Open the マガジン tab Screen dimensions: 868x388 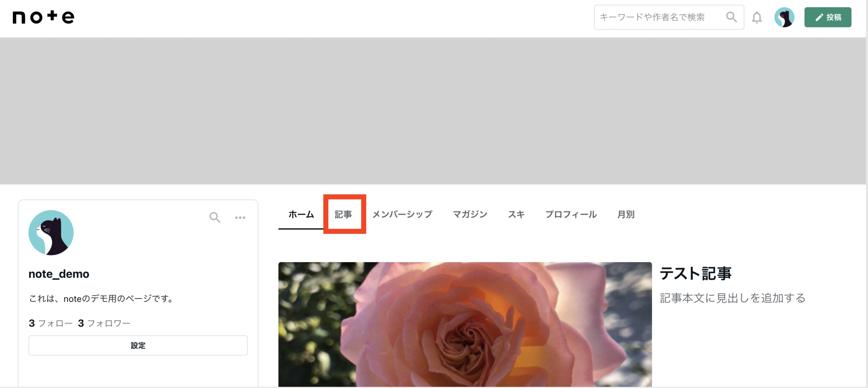click(x=470, y=214)
